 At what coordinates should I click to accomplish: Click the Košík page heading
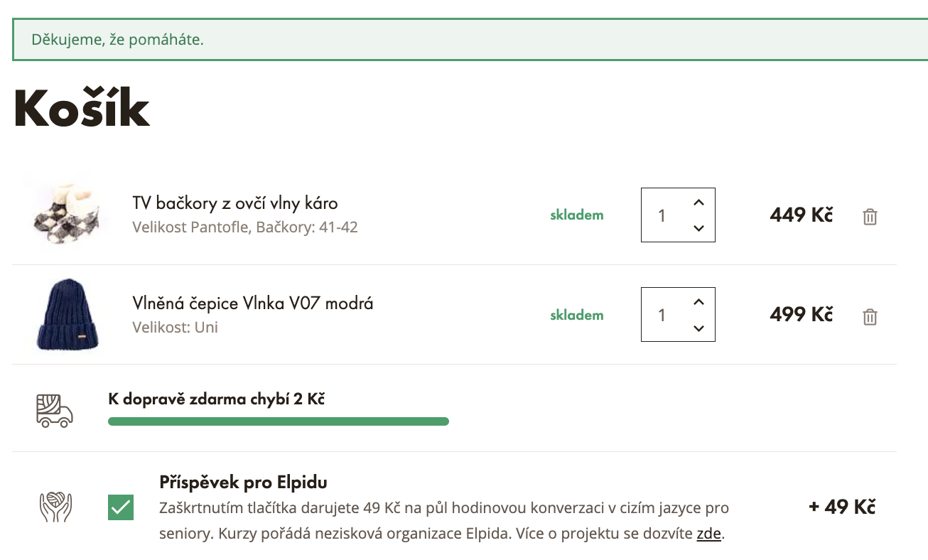[82, 108]
